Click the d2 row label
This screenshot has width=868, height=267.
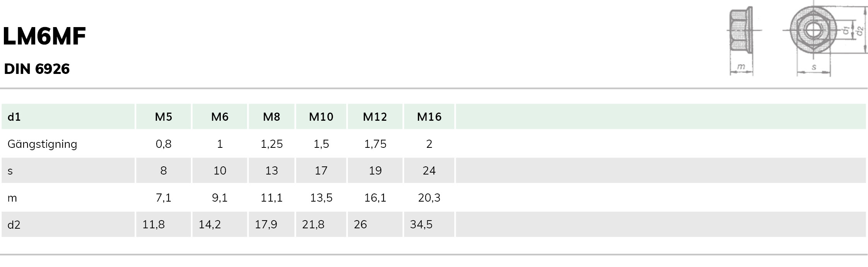14,224
